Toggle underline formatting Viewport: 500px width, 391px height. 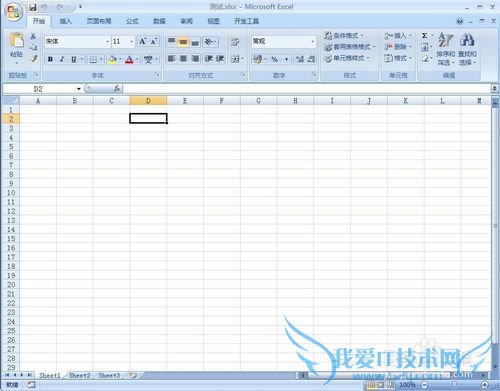[x=74, y=59]
